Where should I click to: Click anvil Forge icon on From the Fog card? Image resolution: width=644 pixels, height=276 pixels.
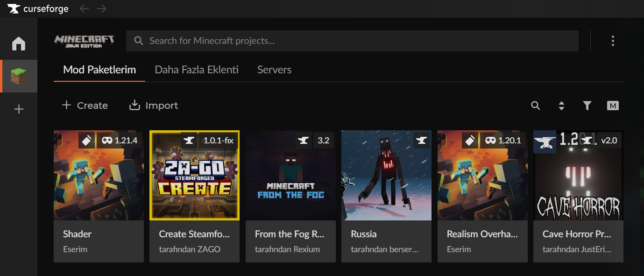[304, 140]
